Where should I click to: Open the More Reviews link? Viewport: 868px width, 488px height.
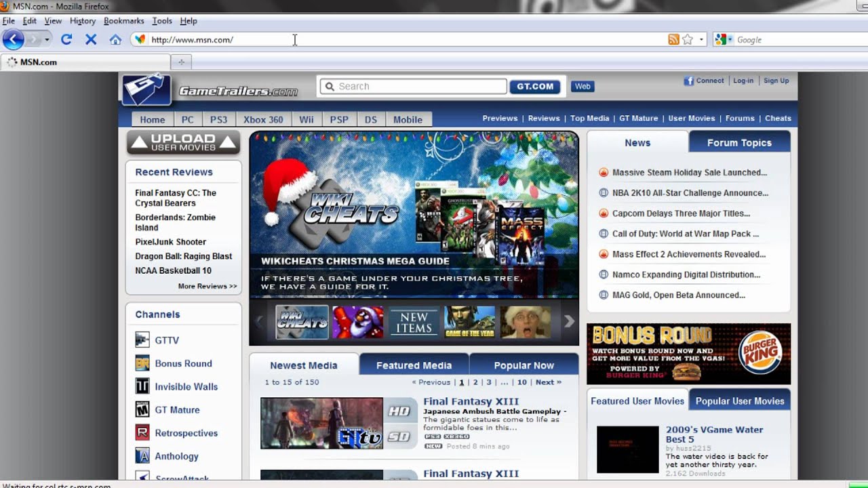point(208,286)
